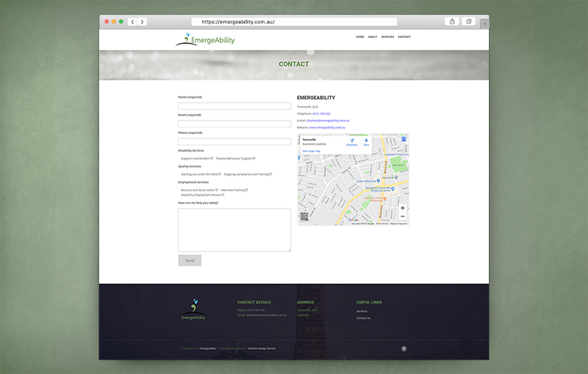The image size is (588, 374).
Task: Click the Website Design Service footer link
Action: pyautogui.click(x=262, y=348)
